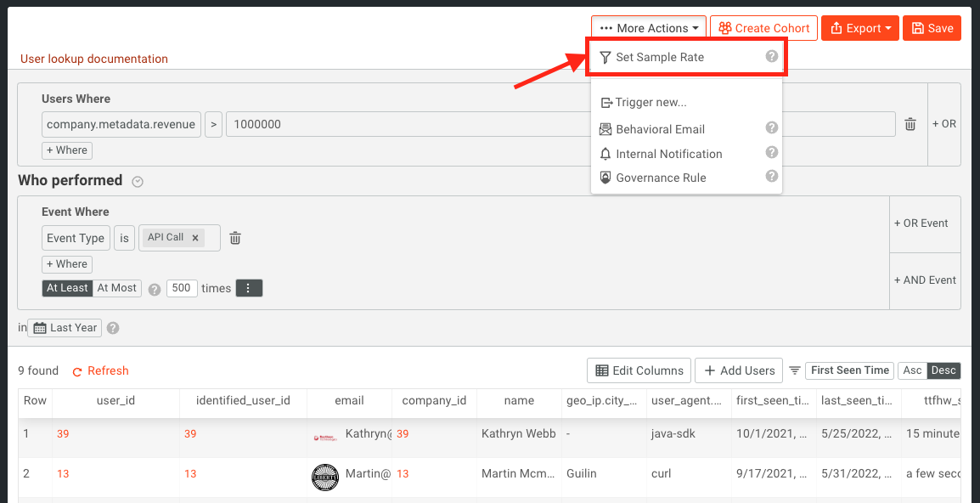Click the filter icon before First Seen Time
980x503 pixels.
click(x=795, y=370)
